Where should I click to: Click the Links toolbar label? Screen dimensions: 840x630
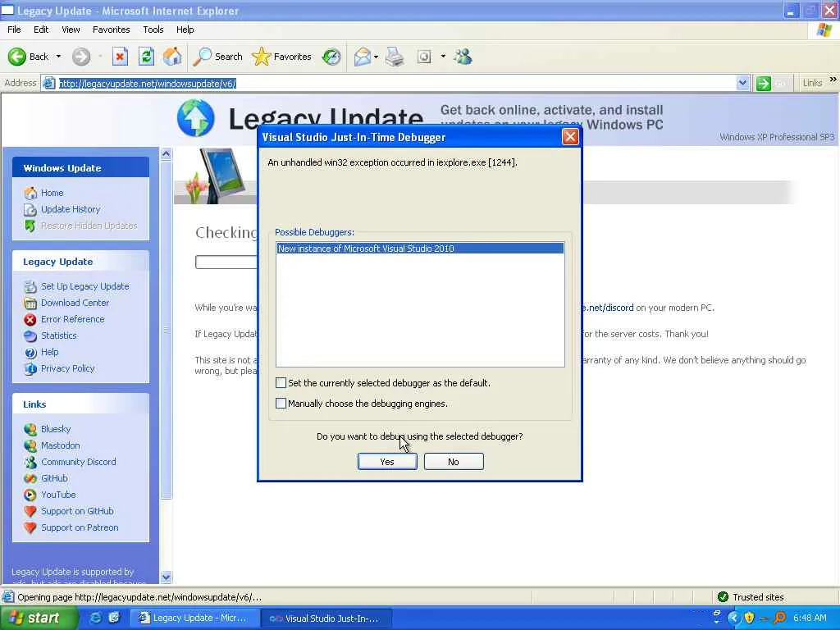tap(812, 83)
